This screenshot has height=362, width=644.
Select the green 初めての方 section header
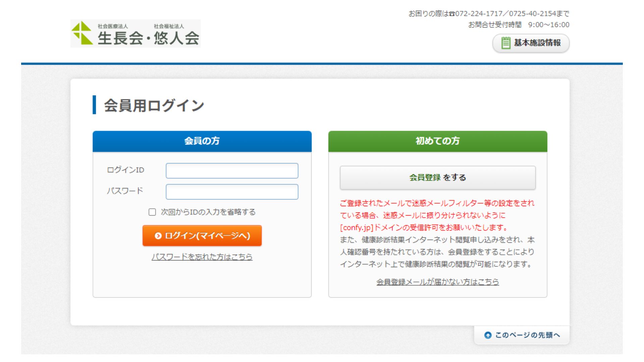click(x=437, y=141)
